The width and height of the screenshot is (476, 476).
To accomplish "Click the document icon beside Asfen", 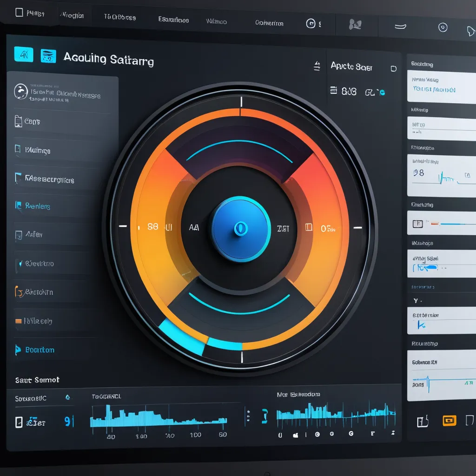I will point(19,235).
